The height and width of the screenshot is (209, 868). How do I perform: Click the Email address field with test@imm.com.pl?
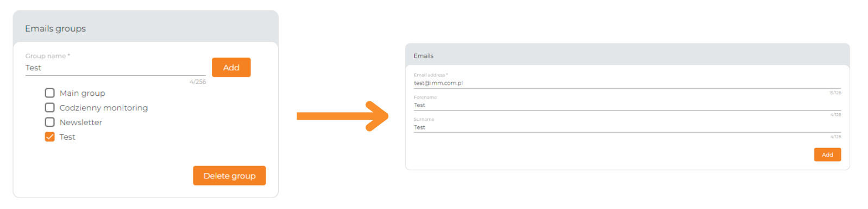(x=627, y=83)
